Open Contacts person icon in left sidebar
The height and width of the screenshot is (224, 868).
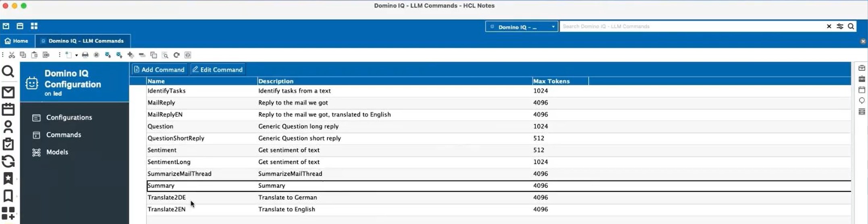(8, 127)
